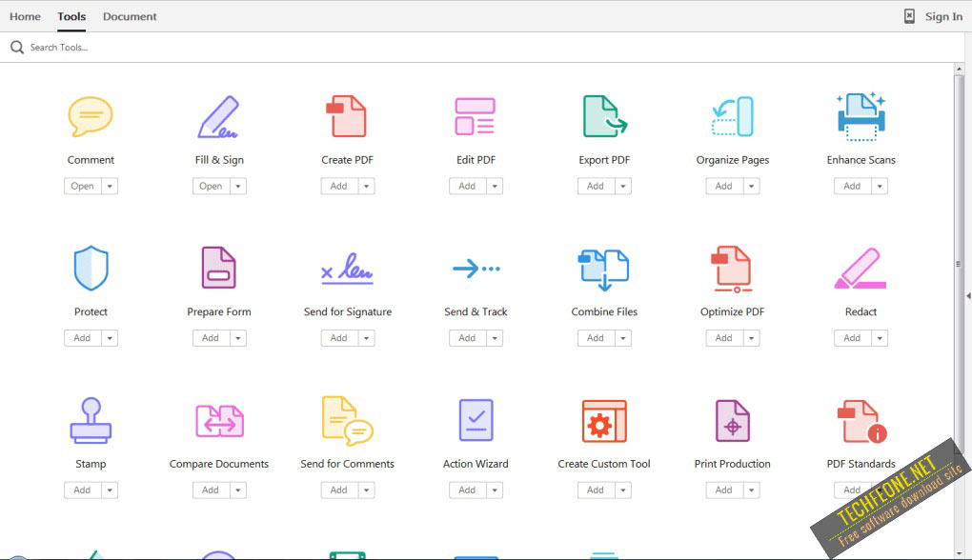
Task: Select the Print Production icon
Action: (733, 421)
